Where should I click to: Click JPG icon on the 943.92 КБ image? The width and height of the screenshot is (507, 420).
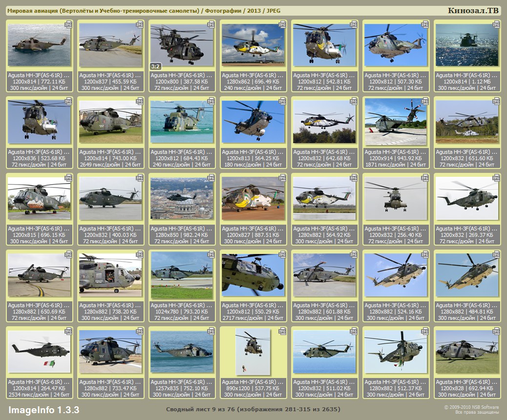[x=425, y=101]
